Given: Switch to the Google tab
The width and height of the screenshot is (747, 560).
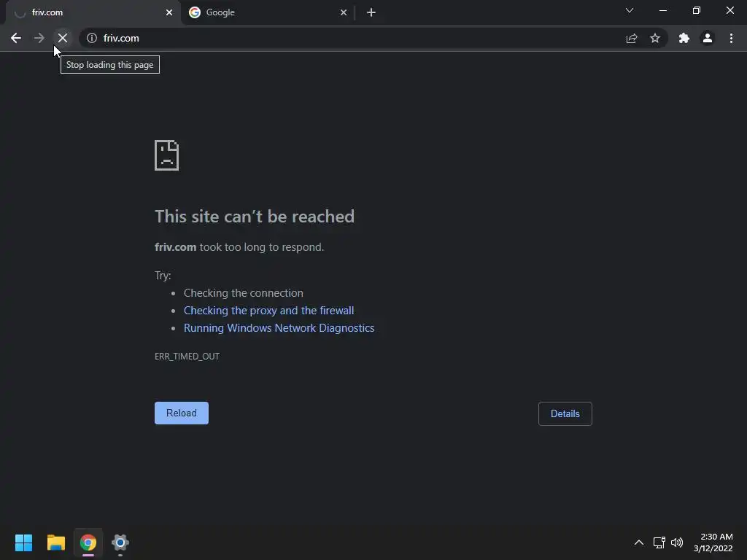Looking at the screenshot, I should (267, 12).
